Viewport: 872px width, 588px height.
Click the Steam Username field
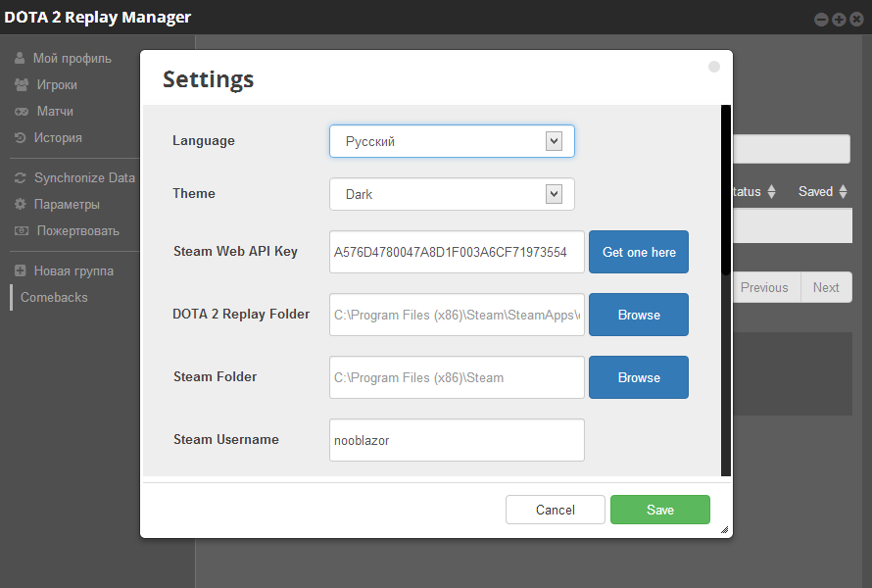[x=457, y=440]
